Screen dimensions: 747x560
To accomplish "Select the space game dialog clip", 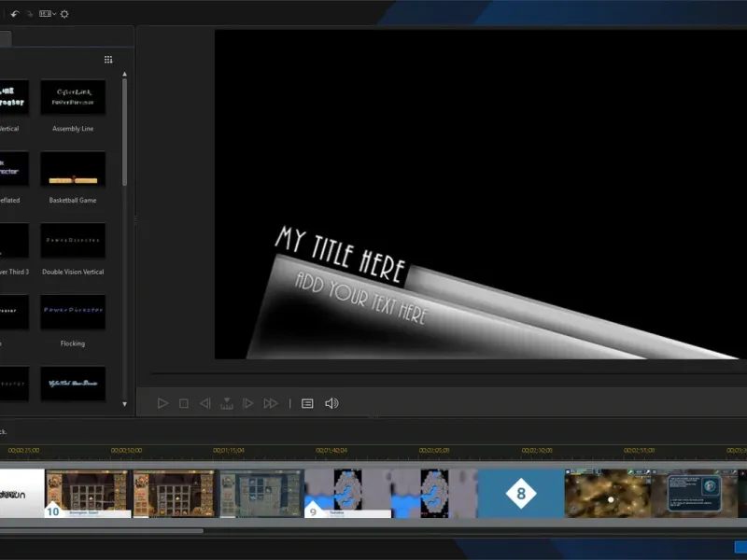I will (695, 494).
